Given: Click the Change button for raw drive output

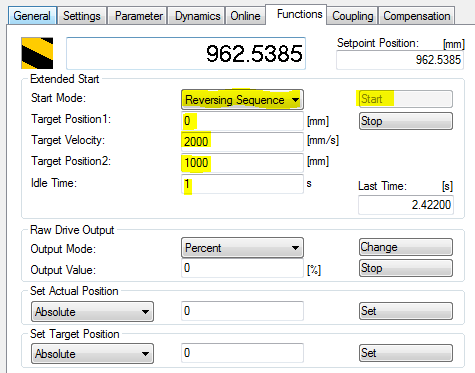Looking at the screenshot, I should coord(406,247).
